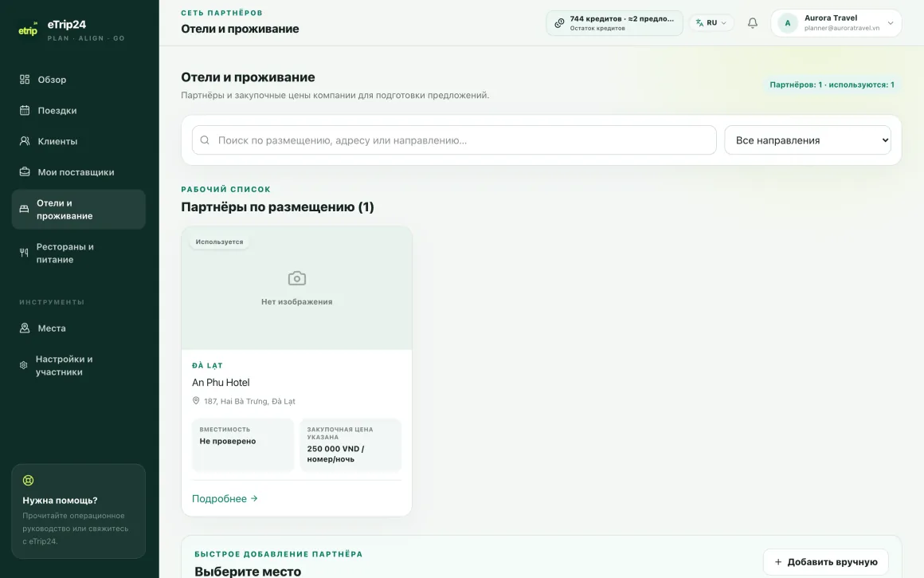Open Клиенты section
This screenshot has width=924, height=578.
[x=78, y=141]
